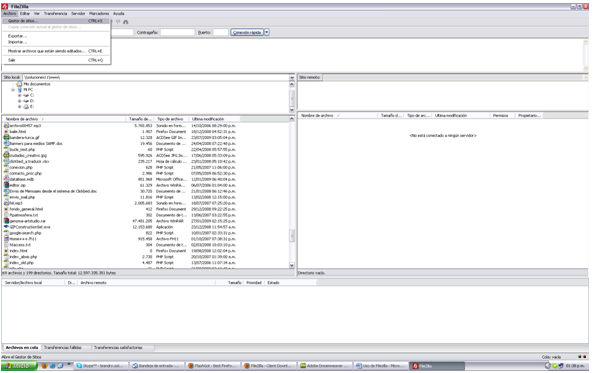Click the binoculars search toolbar icon

click(126, 22)
